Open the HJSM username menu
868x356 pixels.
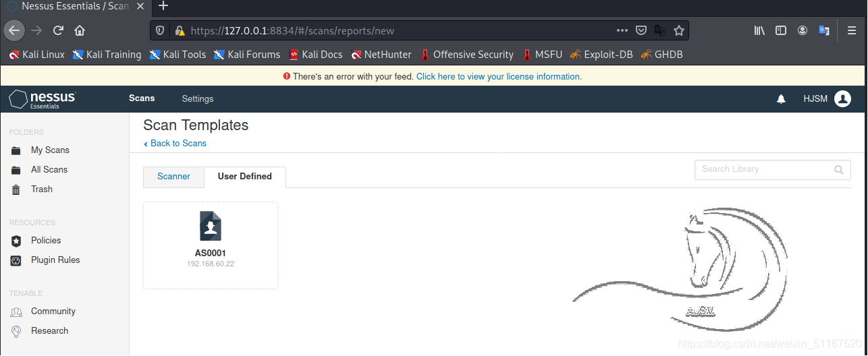[815, 98]
